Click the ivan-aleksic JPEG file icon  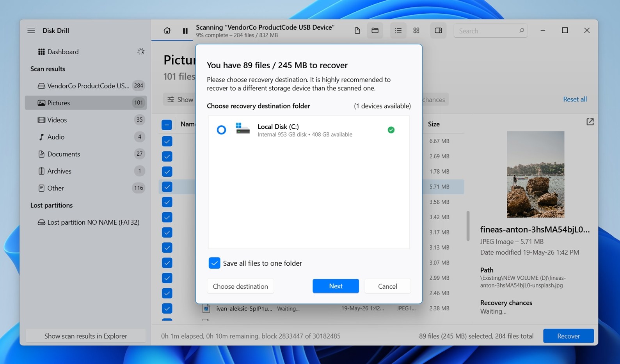pos(206,308)
